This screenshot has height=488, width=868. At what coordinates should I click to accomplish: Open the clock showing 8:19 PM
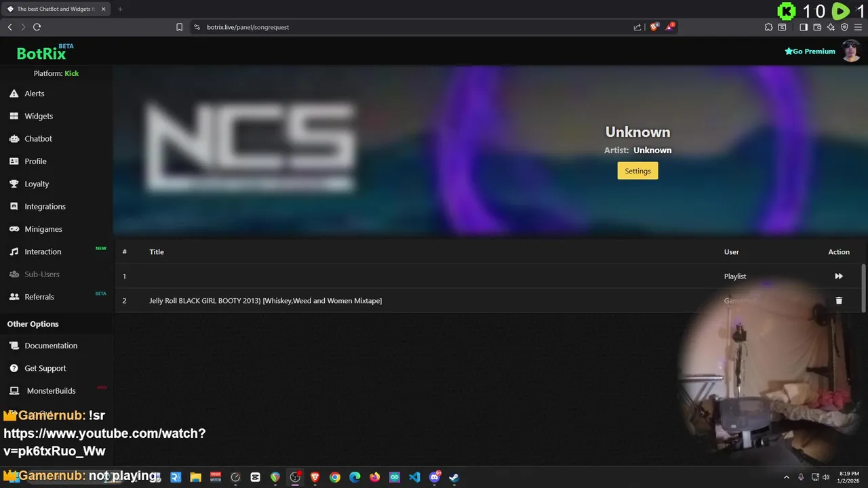coord(849,477)
